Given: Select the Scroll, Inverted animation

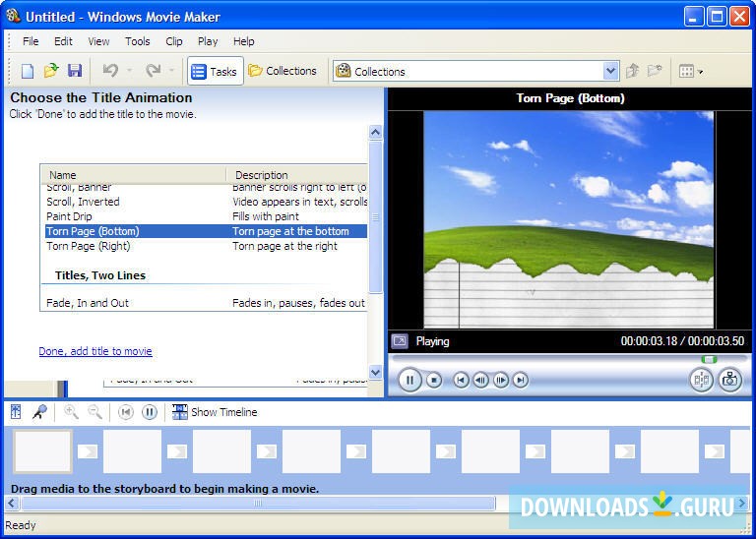Looking at the screenshot, I should pyautogui.click(x=206, y=202).
